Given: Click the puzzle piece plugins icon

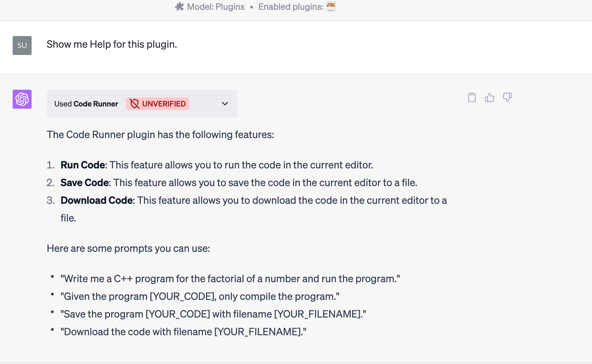Looking at the screenshot, I should coord(179,7).
